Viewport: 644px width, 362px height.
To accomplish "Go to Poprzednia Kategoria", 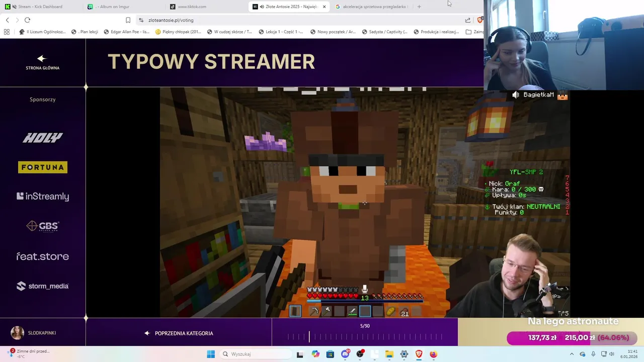I will point(179,333).
